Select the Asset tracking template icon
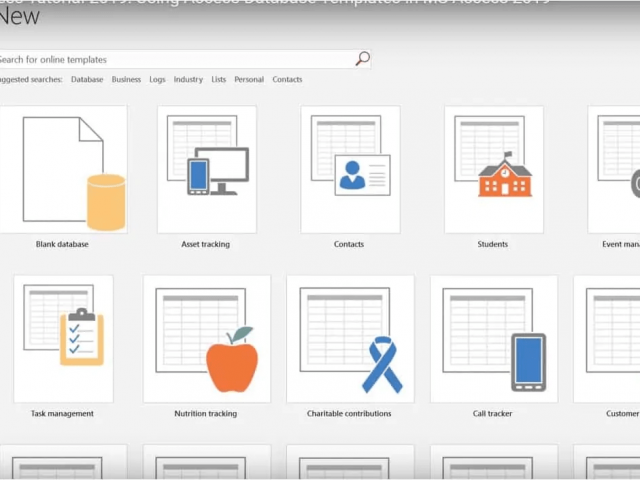Screen dimensions: 640x480 (206, 170)
